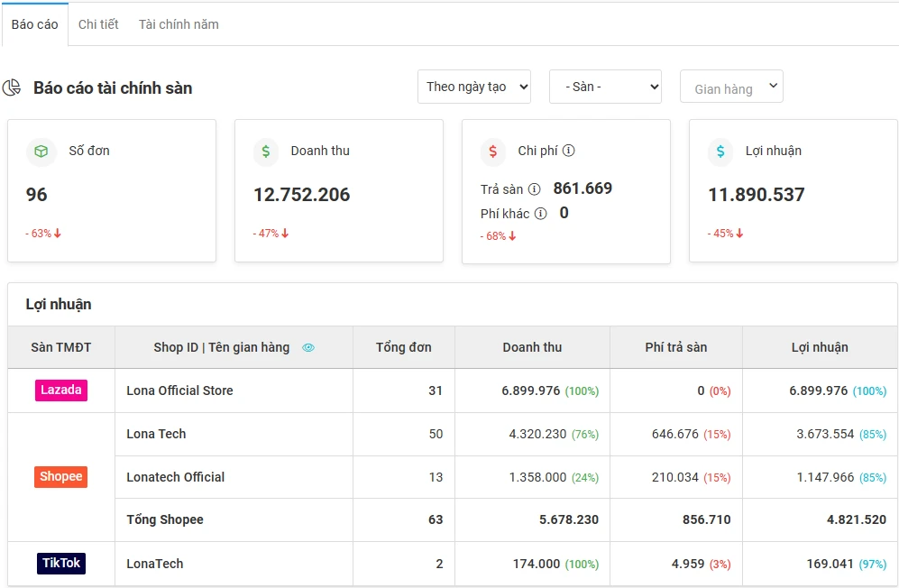899x588 pixels.
Task: Click the pie chart report icon
Action: (13, 88)
